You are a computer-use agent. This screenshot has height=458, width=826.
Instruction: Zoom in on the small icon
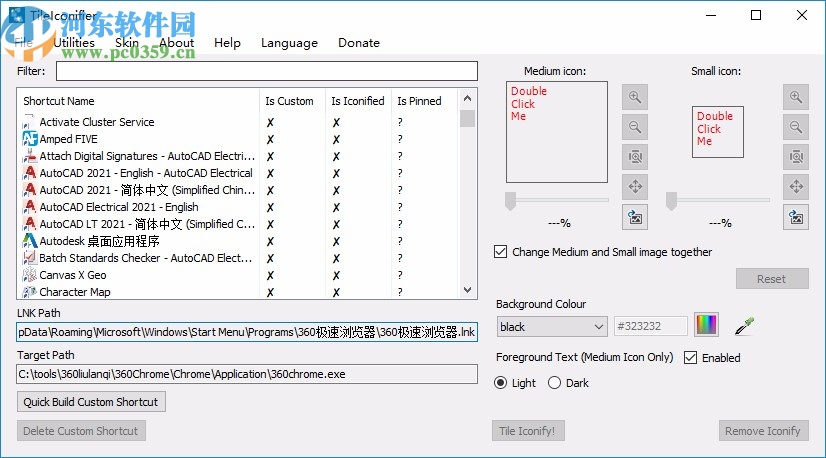[x=795, y=97]
